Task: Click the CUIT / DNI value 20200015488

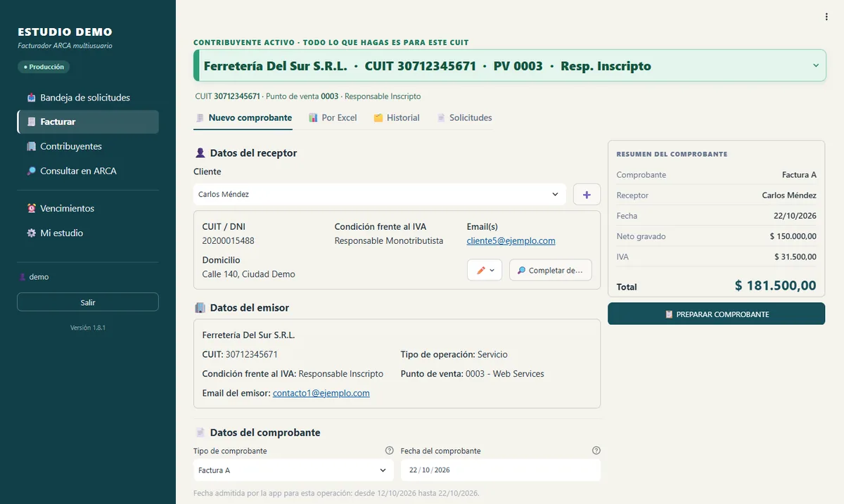Action: (x=228, y=240)
